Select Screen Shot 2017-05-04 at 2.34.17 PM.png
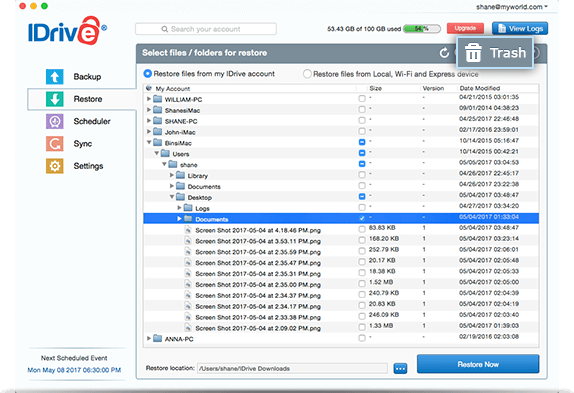This screenshot has width=574, height=393. click(258, 306)
